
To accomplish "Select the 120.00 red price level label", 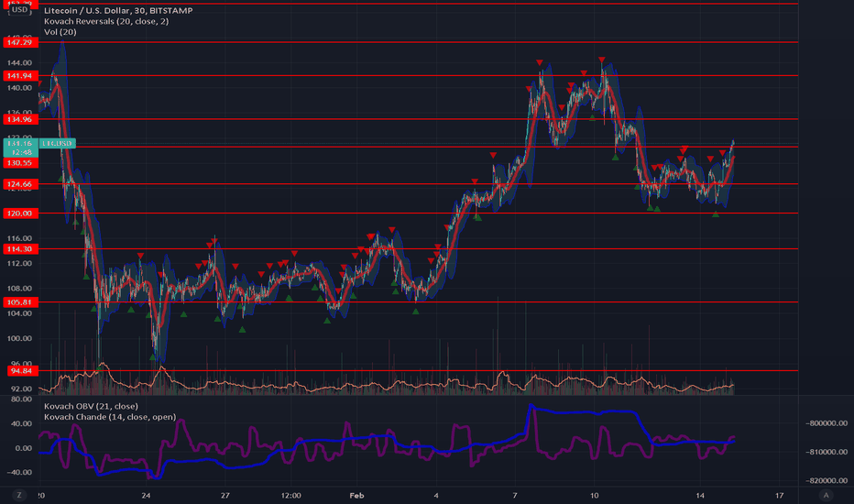I will coord(20,213).
